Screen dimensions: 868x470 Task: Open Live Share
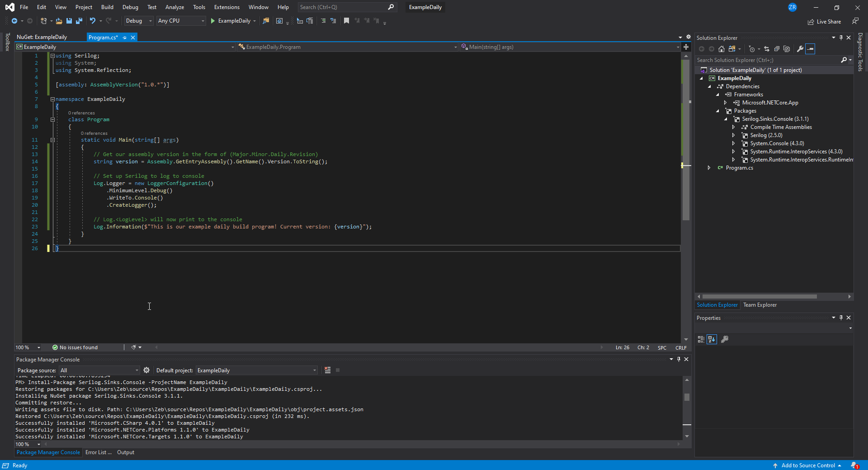[824, 22]
